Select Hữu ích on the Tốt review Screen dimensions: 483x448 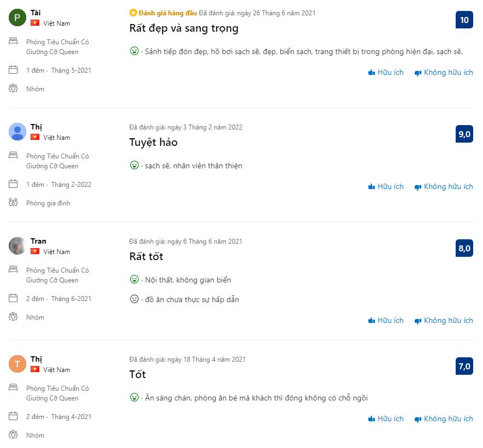(386, 418)
